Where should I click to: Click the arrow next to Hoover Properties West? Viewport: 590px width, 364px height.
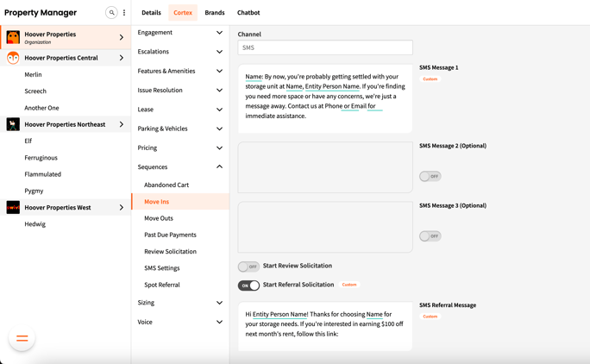[121, 208]
